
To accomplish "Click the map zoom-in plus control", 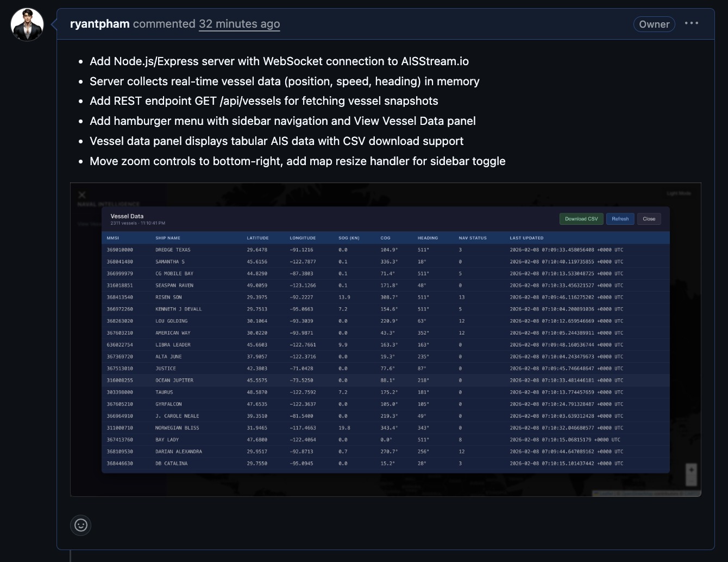I will tap(691, 470).
